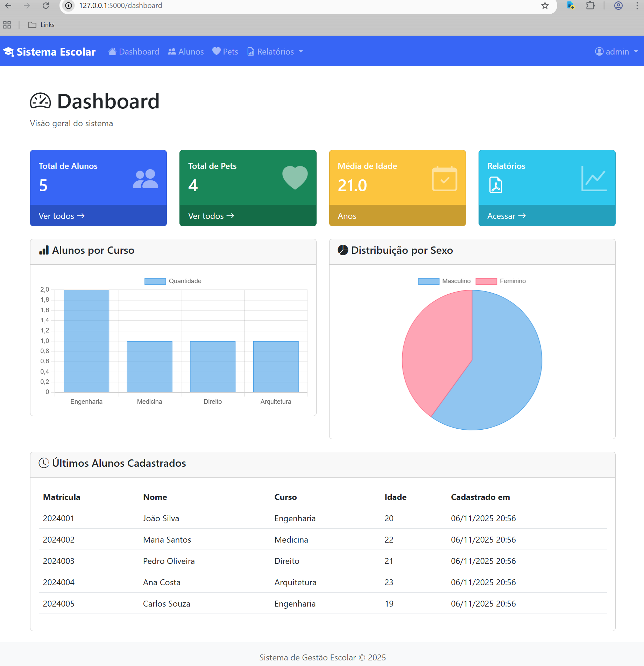Click matrícula 2024005 in the table
This screenshot has width=644, height=666.
(59, 604)
